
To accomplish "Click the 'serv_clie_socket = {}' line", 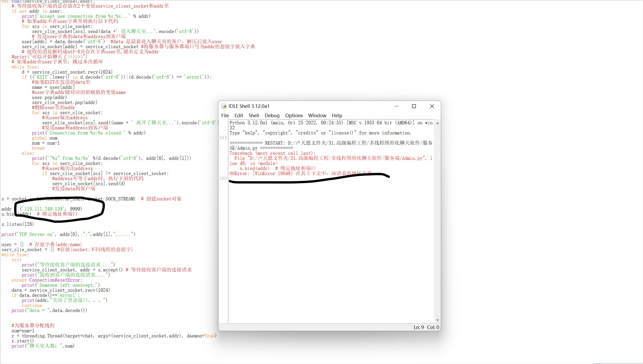I will [67, 250].
